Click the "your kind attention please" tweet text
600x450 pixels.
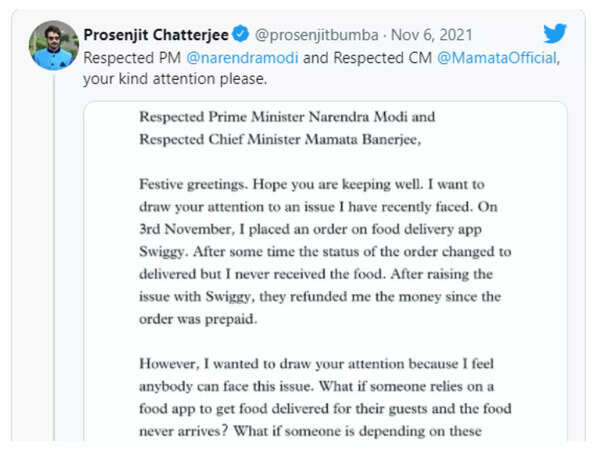click(x=175, y=79)
